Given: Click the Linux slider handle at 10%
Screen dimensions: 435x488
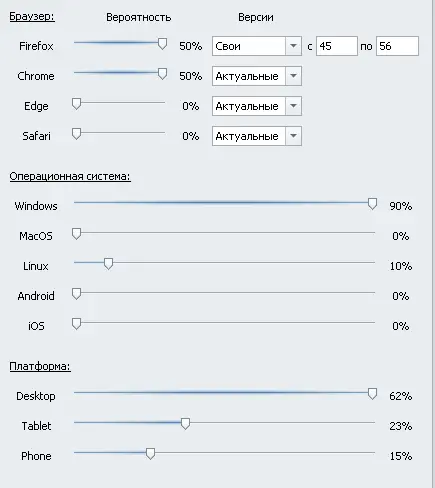Looking at the screenshot, I should [108, 264].
